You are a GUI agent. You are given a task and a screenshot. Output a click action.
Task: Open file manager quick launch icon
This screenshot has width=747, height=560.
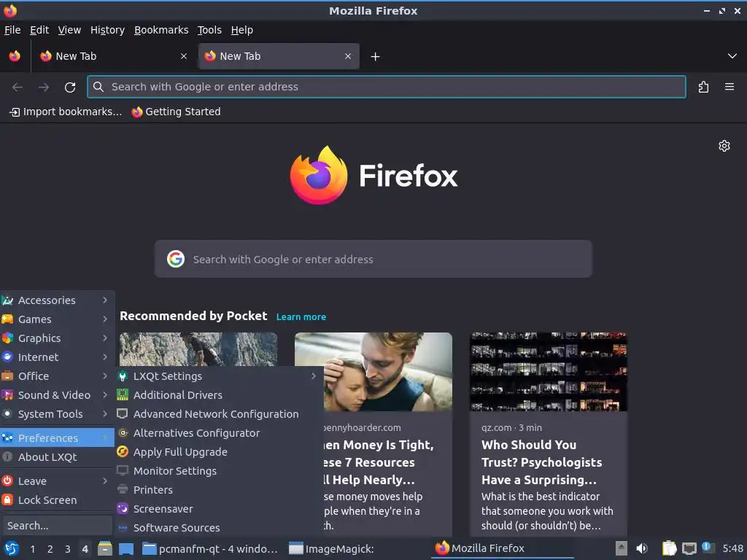[105, 548]
